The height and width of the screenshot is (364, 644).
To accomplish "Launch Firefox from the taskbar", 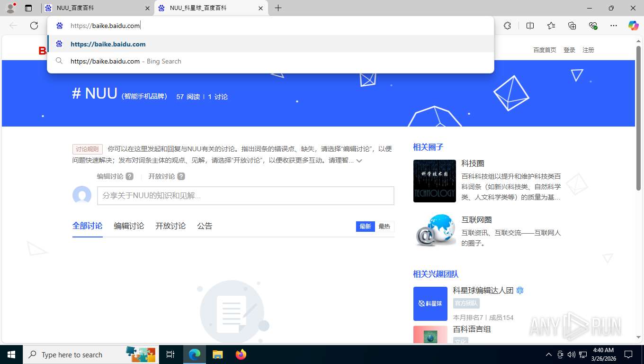I will (241, 355).
